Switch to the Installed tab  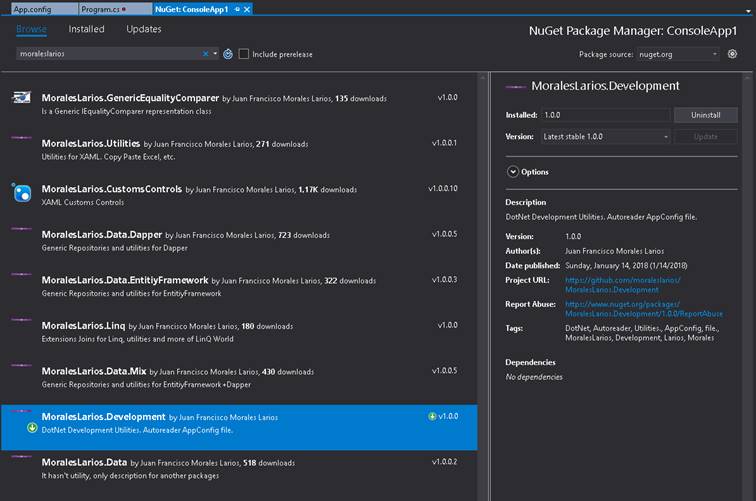pos(86,29)
